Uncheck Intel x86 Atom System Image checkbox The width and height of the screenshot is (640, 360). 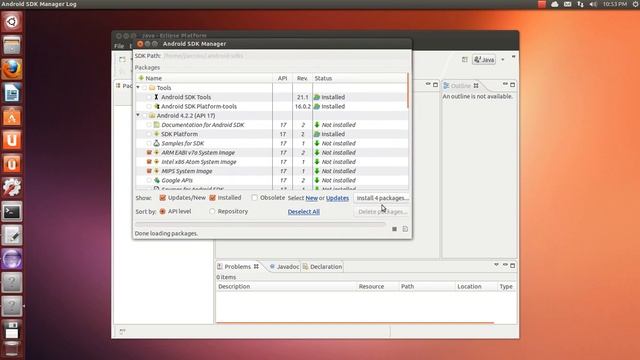point(149,162)
